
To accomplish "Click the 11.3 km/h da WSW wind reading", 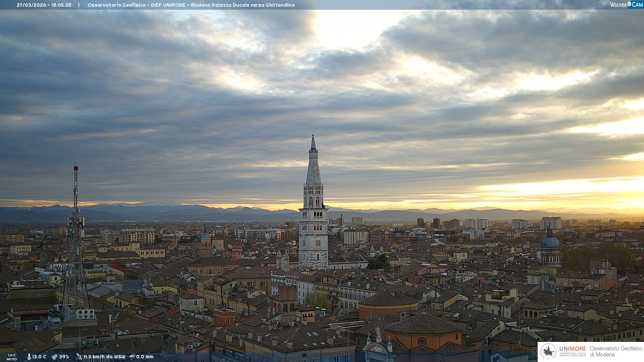I will click(x=104, y=357).
